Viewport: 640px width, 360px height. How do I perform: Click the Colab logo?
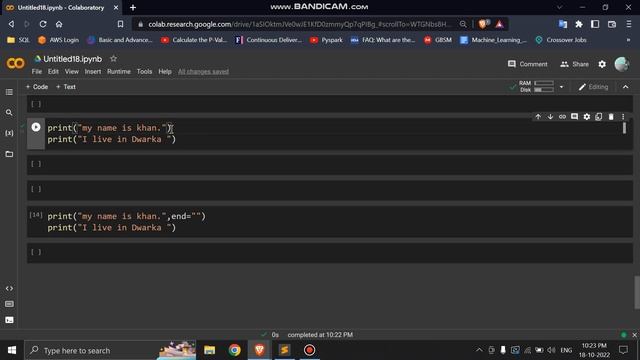click(x=16, y=63)
